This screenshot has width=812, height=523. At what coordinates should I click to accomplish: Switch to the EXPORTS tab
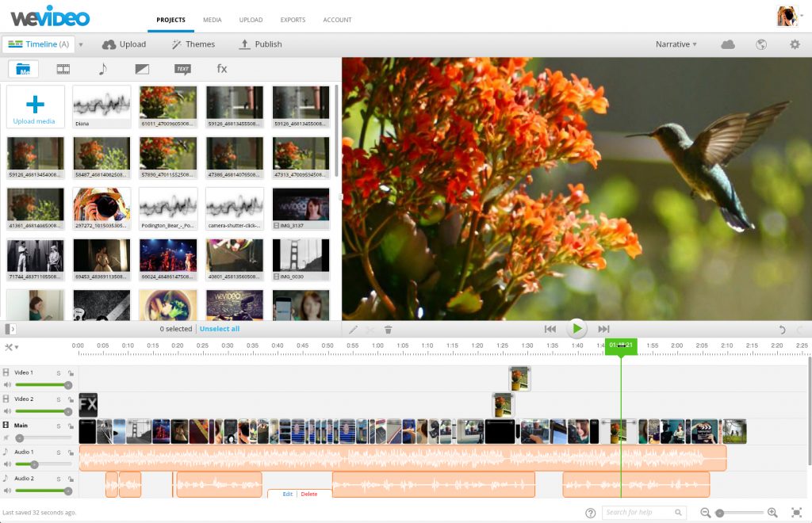293,20
